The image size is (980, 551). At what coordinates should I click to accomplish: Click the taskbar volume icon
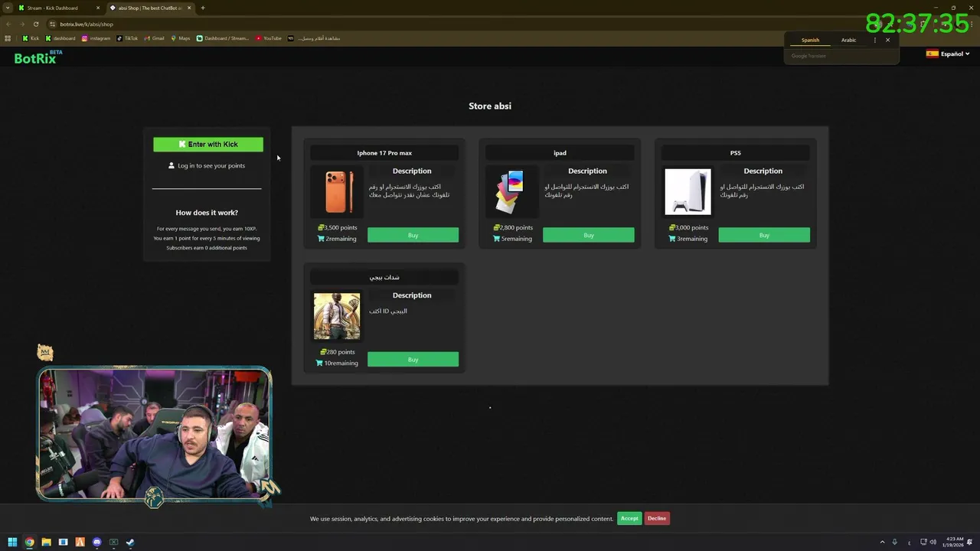coord(933,542)
